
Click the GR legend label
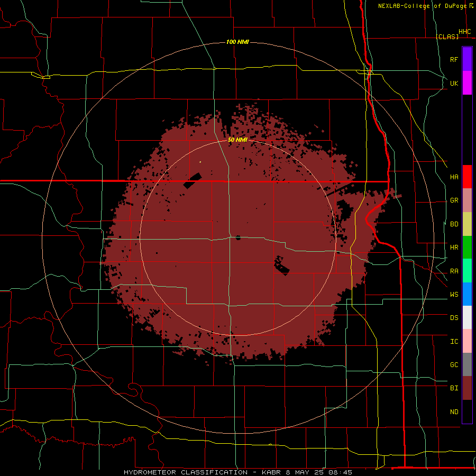[454, 200]
